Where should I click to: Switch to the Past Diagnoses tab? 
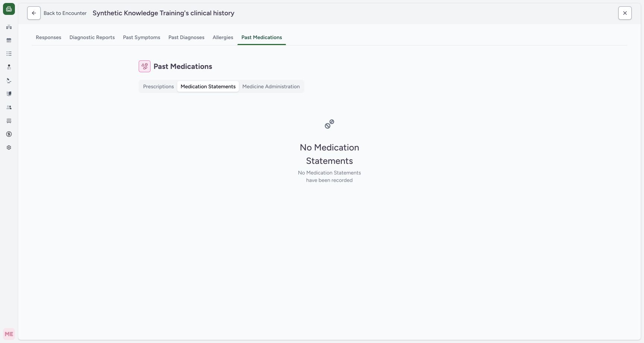(186, 38)
